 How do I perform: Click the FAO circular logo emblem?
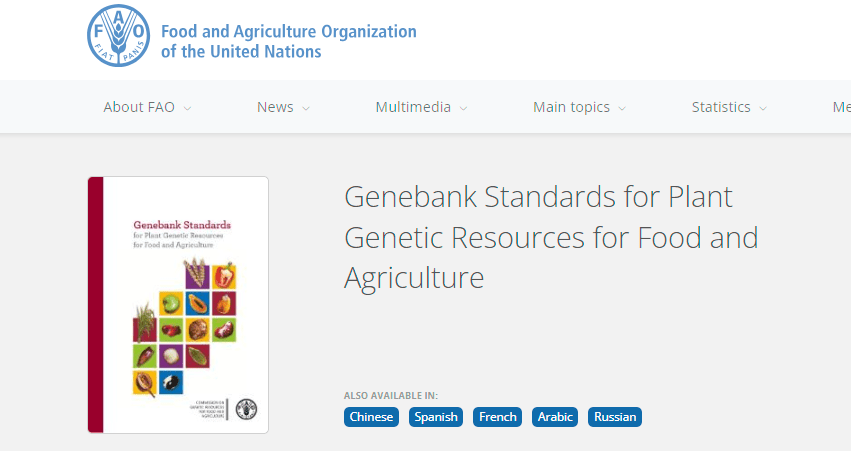pyautogui.click(x=118, y=36)
